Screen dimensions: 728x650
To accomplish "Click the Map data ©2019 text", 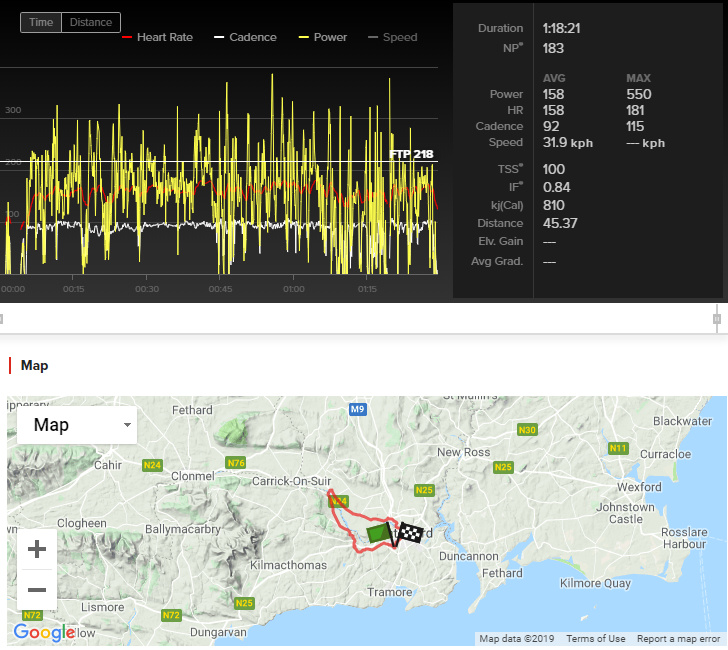I will (516, 639).
